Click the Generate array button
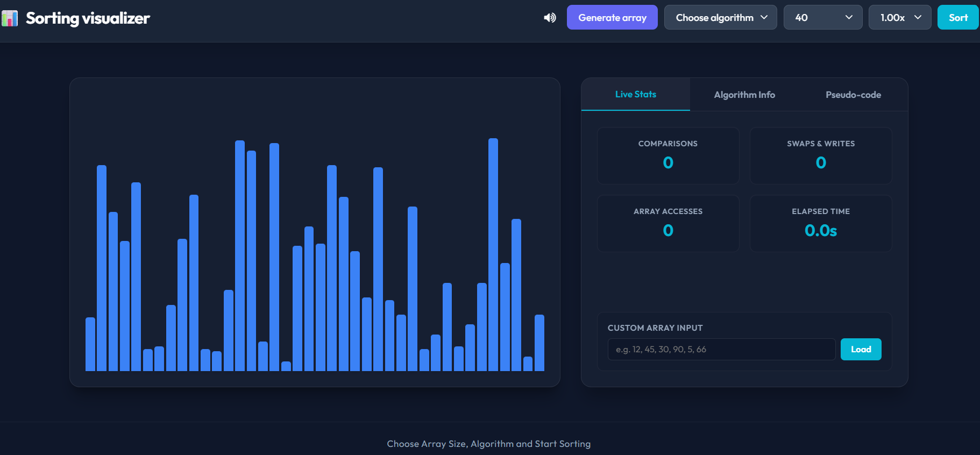Screen dimensions: 980x455 612,17
